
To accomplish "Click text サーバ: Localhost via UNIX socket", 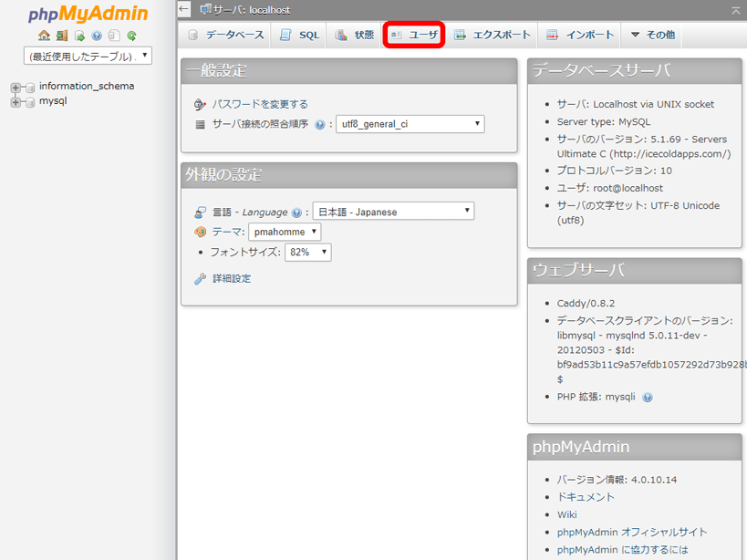I will (x=636, y=104).
